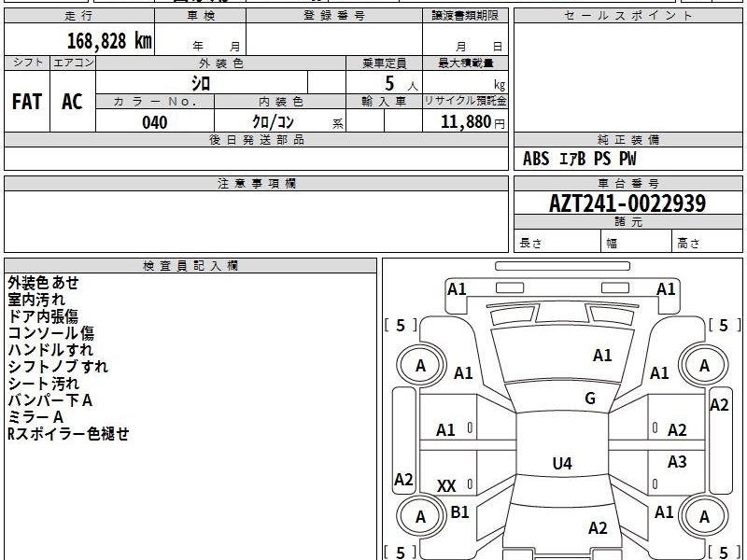This screenshot has height=560, width=747.
Task: Select the カラーNo. header
Action: tap(155, 102)
